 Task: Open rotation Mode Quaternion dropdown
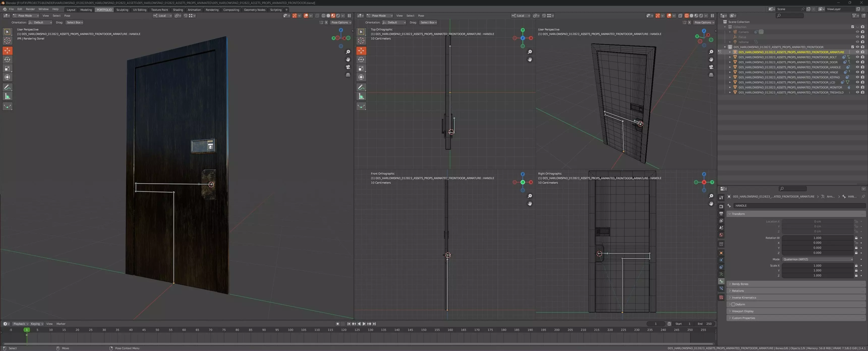[x=818, y=259]
